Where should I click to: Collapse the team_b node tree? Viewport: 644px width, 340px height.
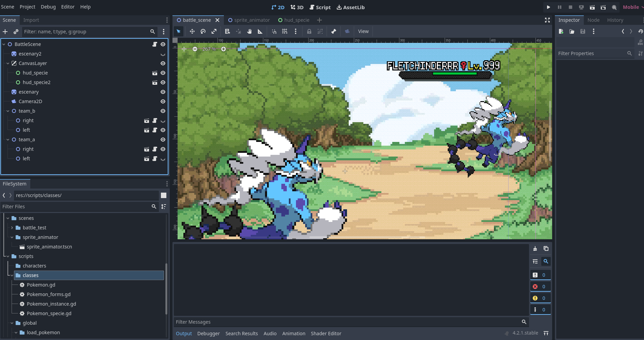click(x=8, y=111)
